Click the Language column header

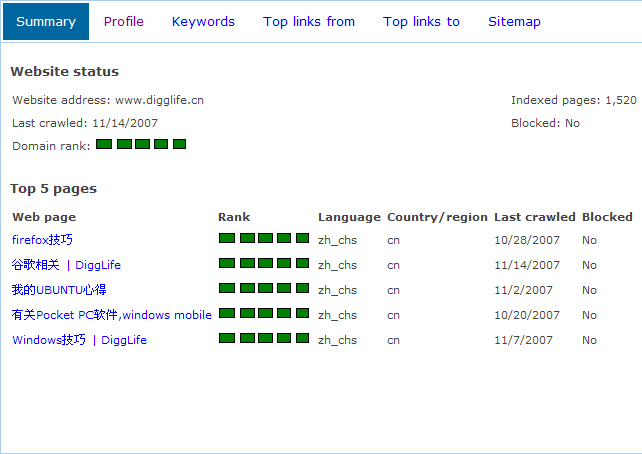click(x=349, y=217)
